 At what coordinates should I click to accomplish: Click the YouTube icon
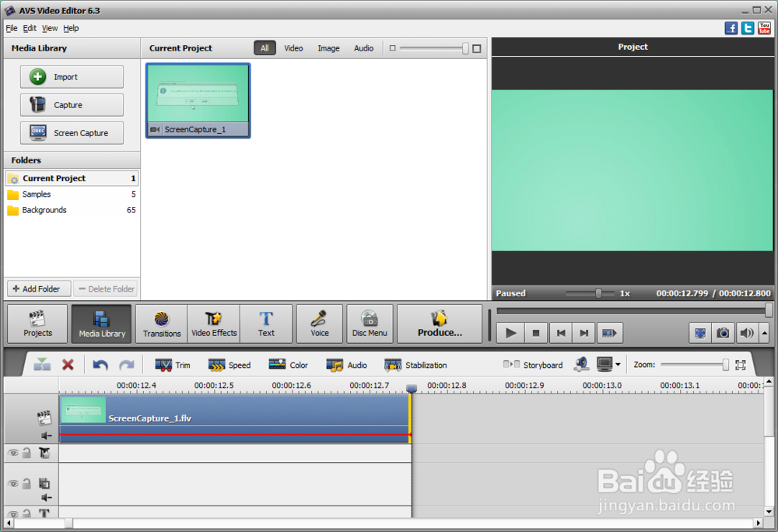[765, 28]
